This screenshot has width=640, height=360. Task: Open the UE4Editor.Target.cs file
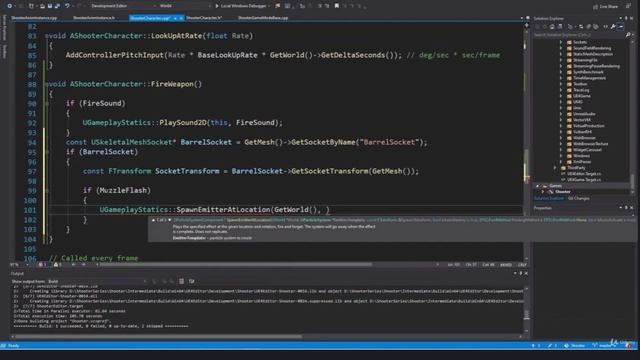(x=584, y=174)
